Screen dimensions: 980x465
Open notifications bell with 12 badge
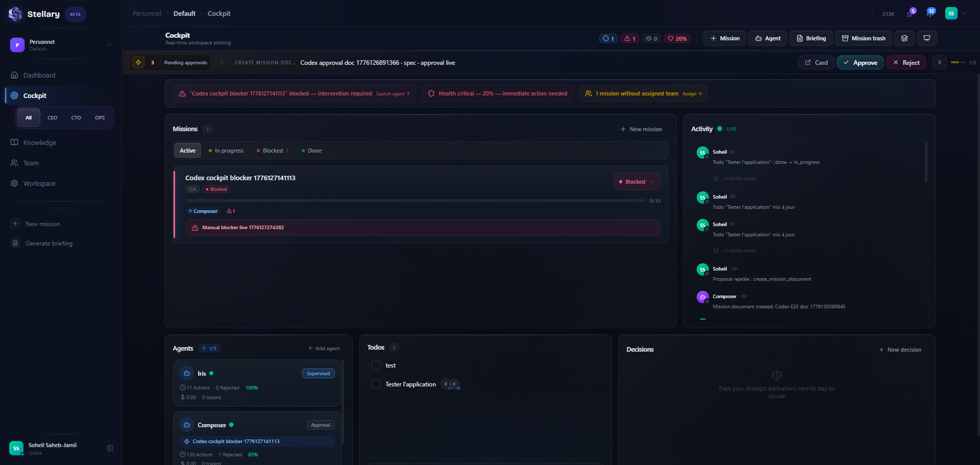(930, 13)
